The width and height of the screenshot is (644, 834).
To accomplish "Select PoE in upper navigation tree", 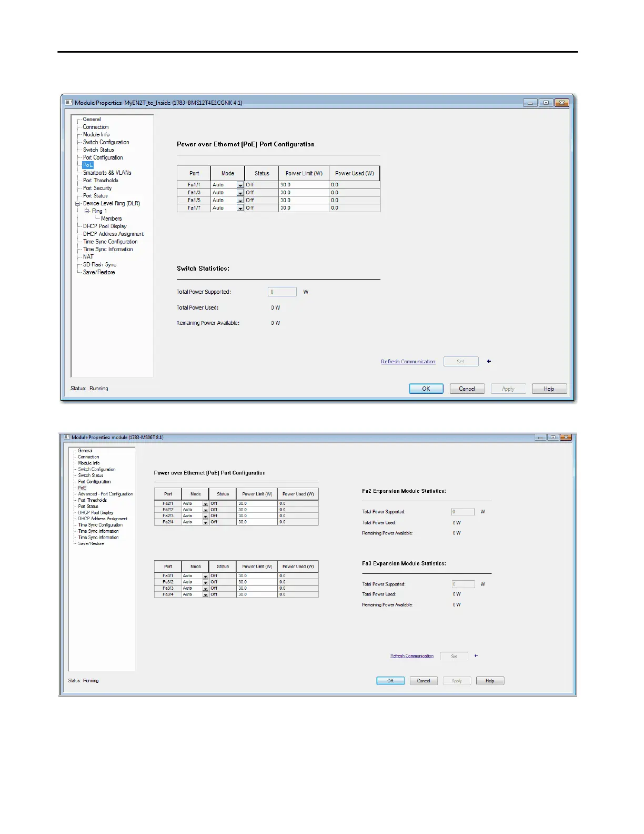I will coord(88,165).
